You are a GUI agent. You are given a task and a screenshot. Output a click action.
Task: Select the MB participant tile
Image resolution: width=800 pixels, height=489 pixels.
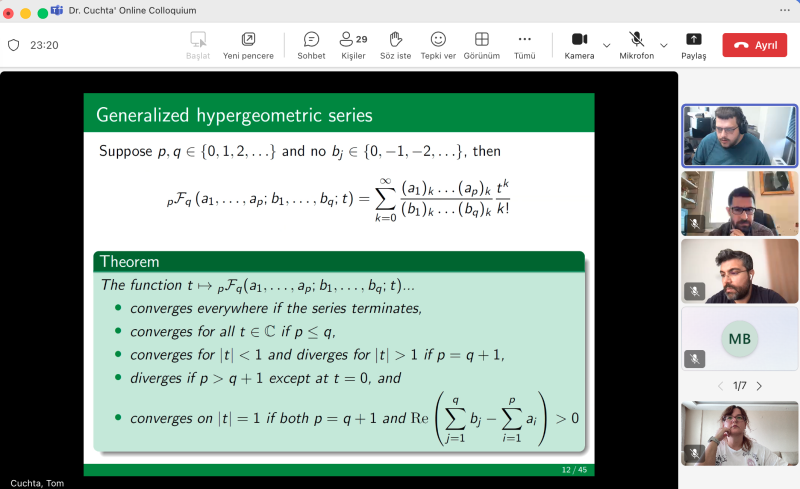pos(739,339)
